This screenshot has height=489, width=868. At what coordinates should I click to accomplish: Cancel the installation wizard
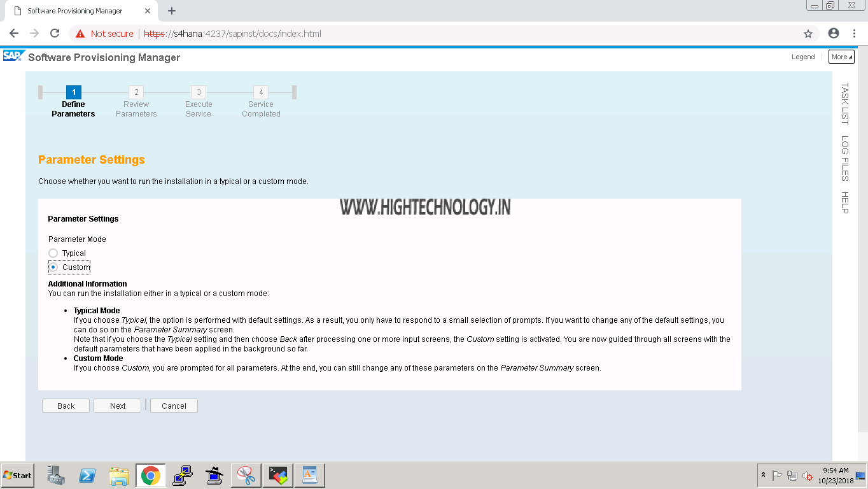coord(174,406)
